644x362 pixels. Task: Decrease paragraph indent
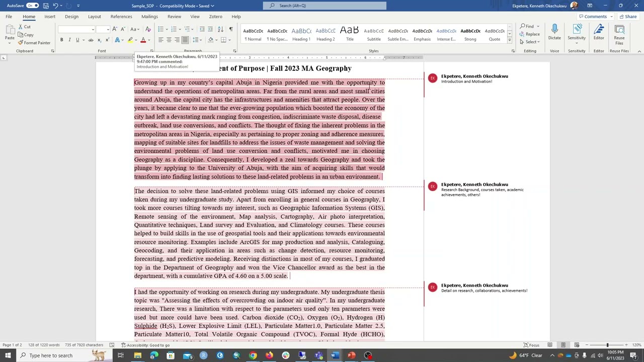202,29
